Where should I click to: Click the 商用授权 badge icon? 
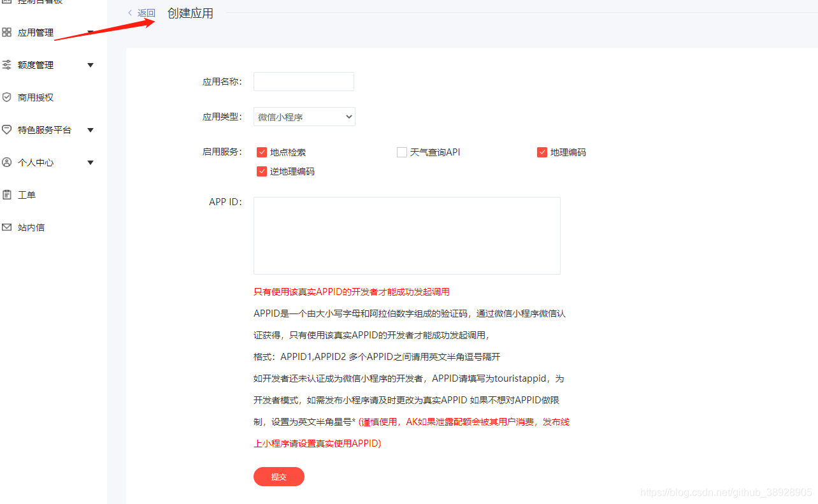tap(8, 97)
